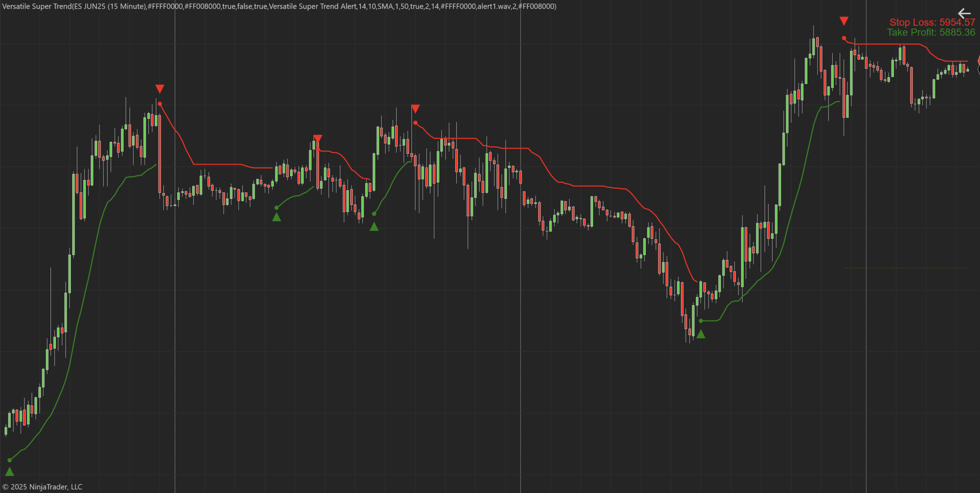Click the red dot beneath the leftmost sell triangle
Screen dimensions: 980x493
pyautogui.click(x=160, y=104)
